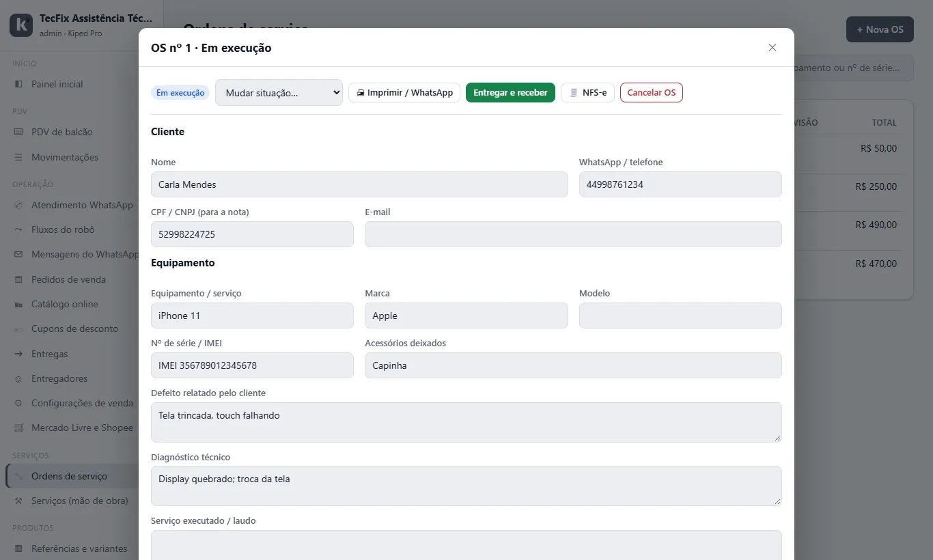Click the Fluxos do robô icon

(x=18, y=229)
